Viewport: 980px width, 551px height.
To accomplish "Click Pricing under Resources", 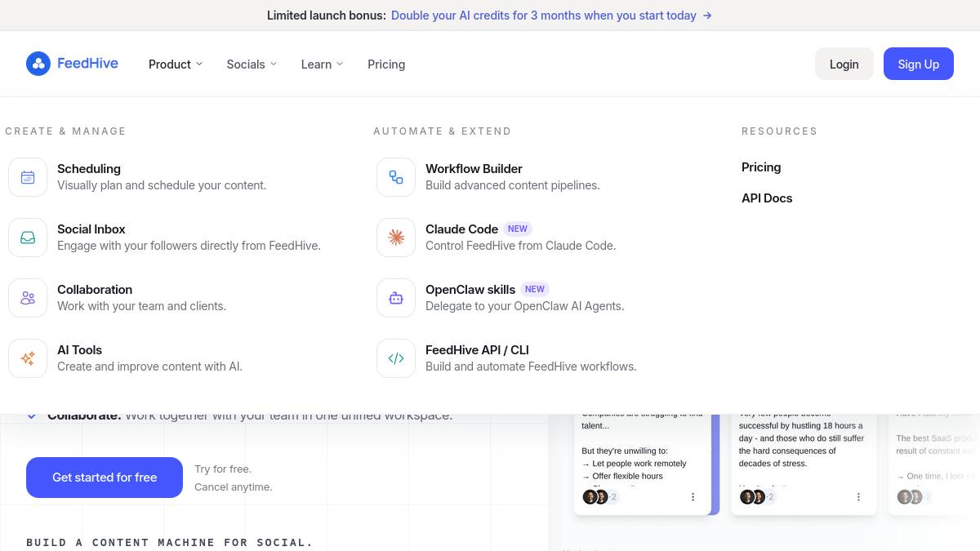I will pos(761,167).
